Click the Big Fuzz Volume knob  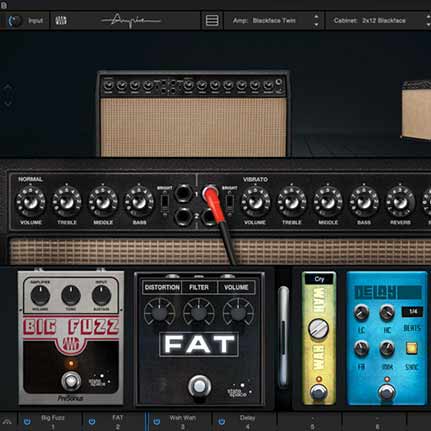pyautogui.click(x=40, y=295)
